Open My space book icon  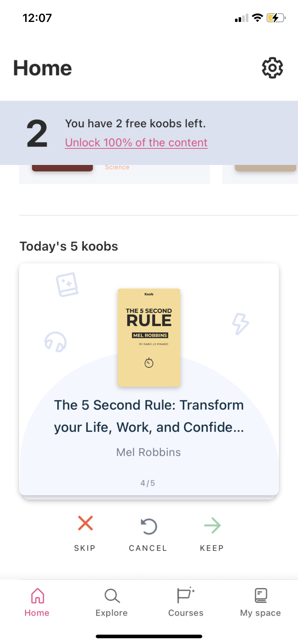pyautogui.click(x=260, y=596)
